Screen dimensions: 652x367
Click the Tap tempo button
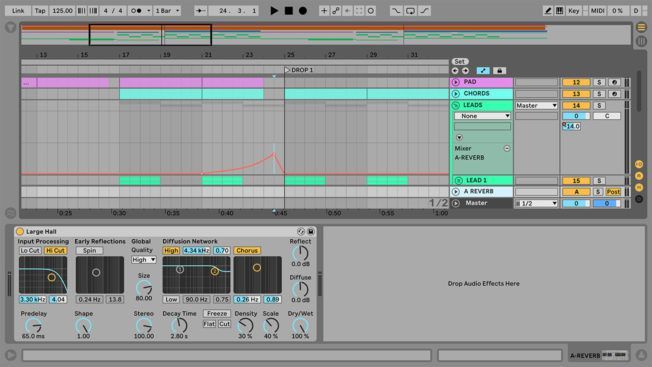click(40, 11)
